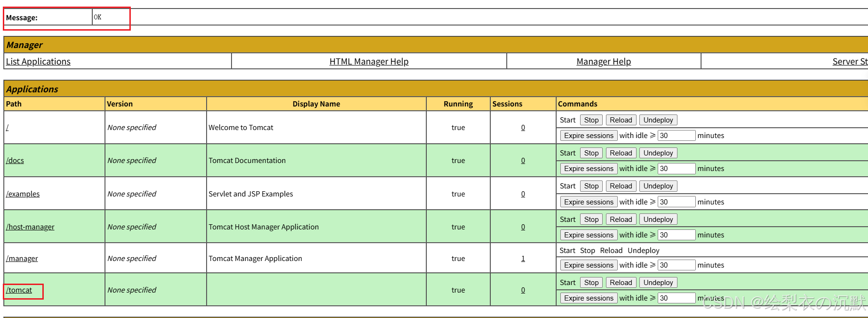Expire sessions for Welcome to Tomcat
This screenshot has height=318, width=868.
tap(589, 136)
